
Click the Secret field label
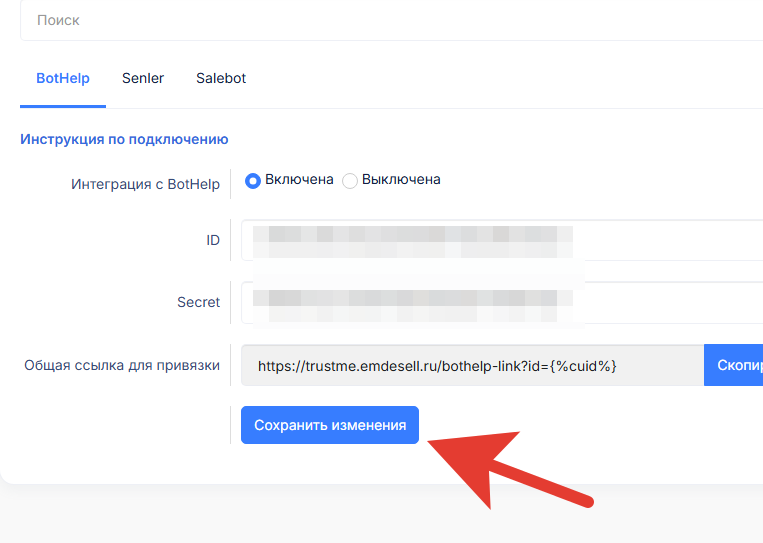click(x=198, y=302)
